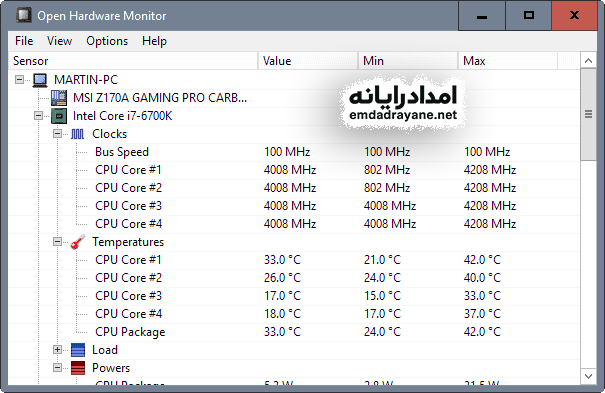Click the Bus Speed value 100 MHz
The image size is (605, 393).
click(287, 152)
